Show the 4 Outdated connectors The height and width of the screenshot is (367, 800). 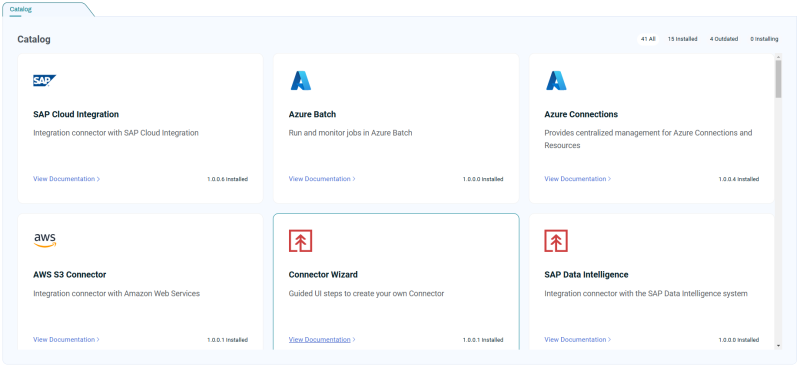pos(723,39)
